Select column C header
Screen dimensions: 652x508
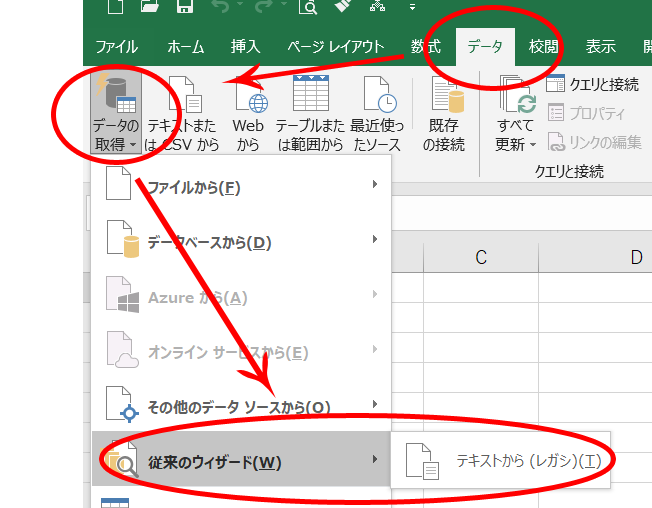point(481,257)
